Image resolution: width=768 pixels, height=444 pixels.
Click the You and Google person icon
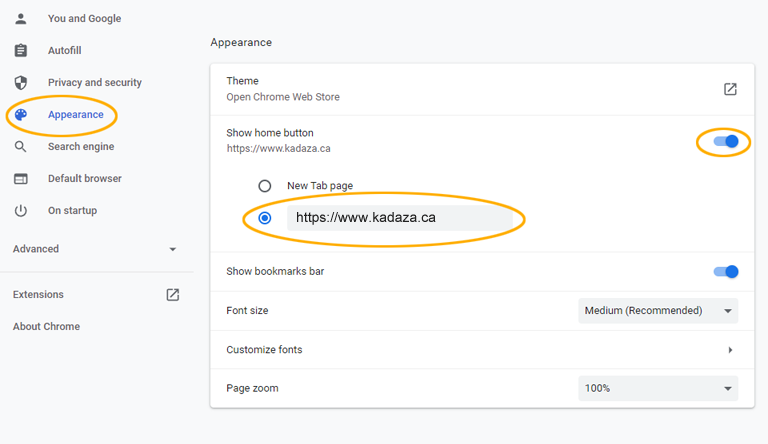(21, 19)
